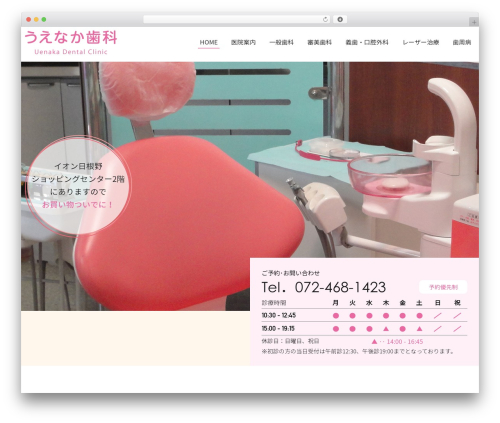Click the yellow minimize window dot
Image resolution: width=500 pixels, height=423 pixels.
point(36,20)
